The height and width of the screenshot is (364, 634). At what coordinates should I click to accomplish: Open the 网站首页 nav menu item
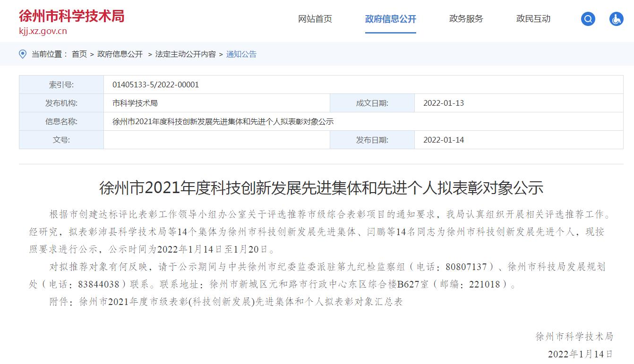click(x=315, y=19)
